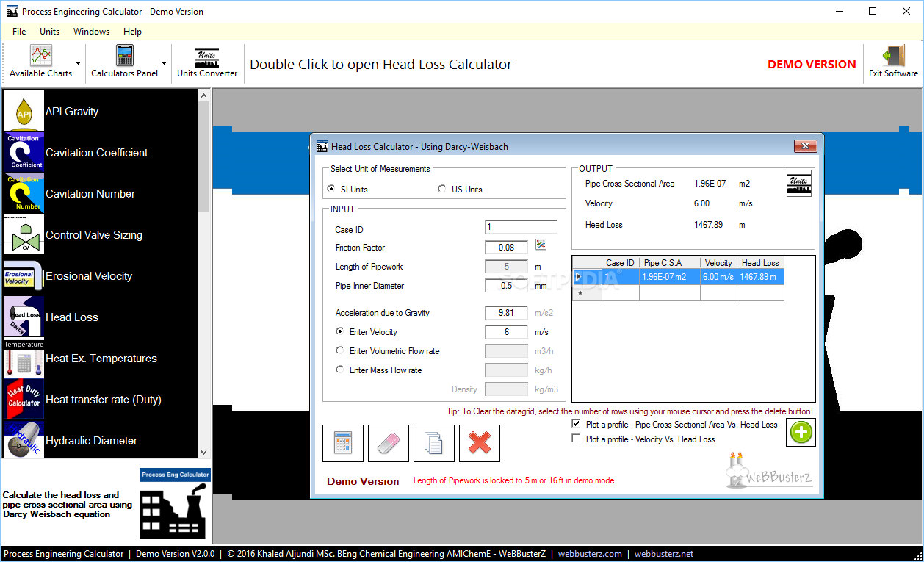The width and height of the screenshot is (924, 562).
Task: Click the '1.96E-07 m2' datagrid cell
Action: 670,277
